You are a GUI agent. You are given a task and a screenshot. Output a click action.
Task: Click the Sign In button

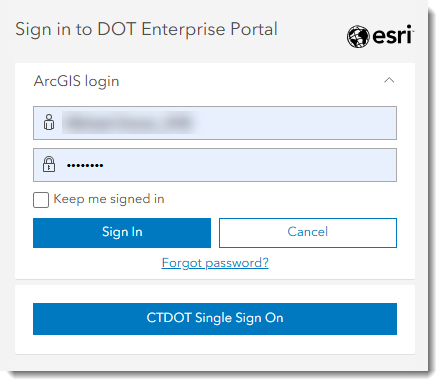click(x=122, y=233)
